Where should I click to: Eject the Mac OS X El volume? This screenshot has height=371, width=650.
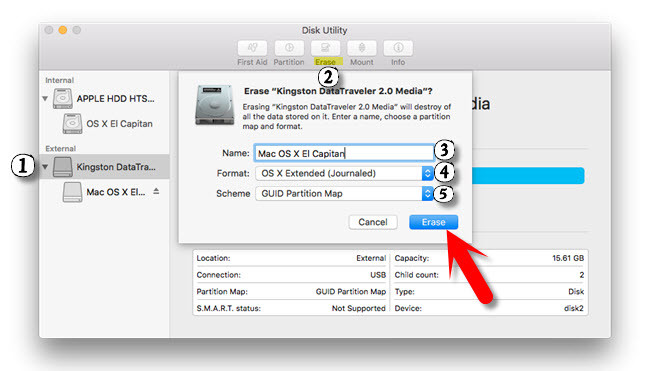156,191
